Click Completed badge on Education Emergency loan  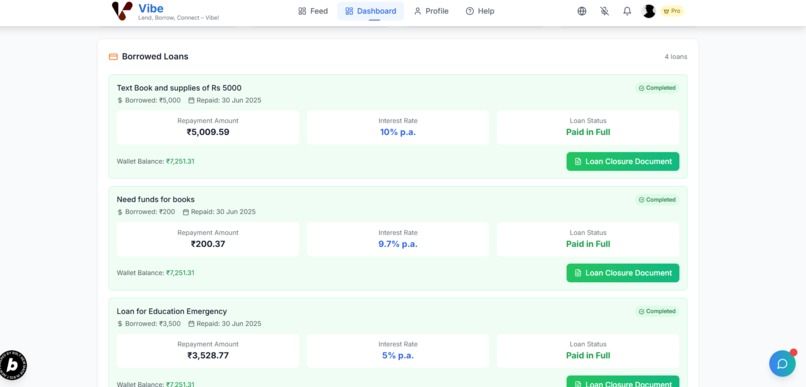click(x=657, y=311)
